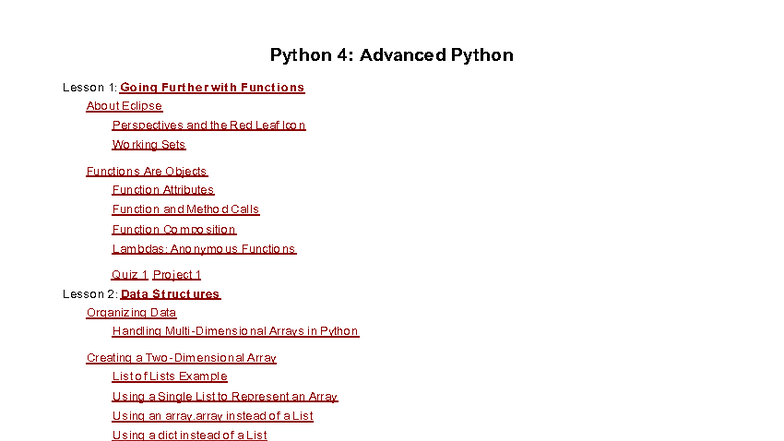Jump to Function Attributes section

(x=163, y=190)
